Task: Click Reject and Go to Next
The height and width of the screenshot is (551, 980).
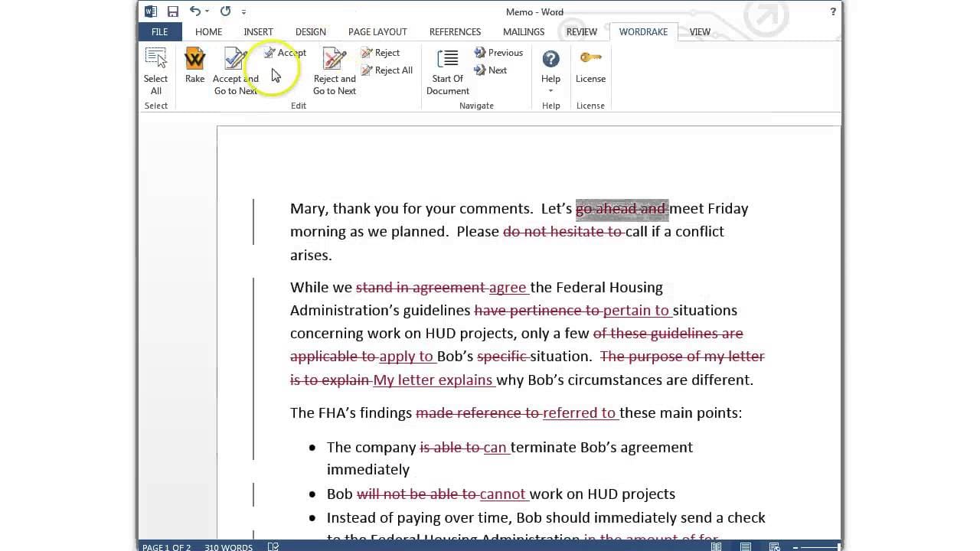Action: point(335,72)
